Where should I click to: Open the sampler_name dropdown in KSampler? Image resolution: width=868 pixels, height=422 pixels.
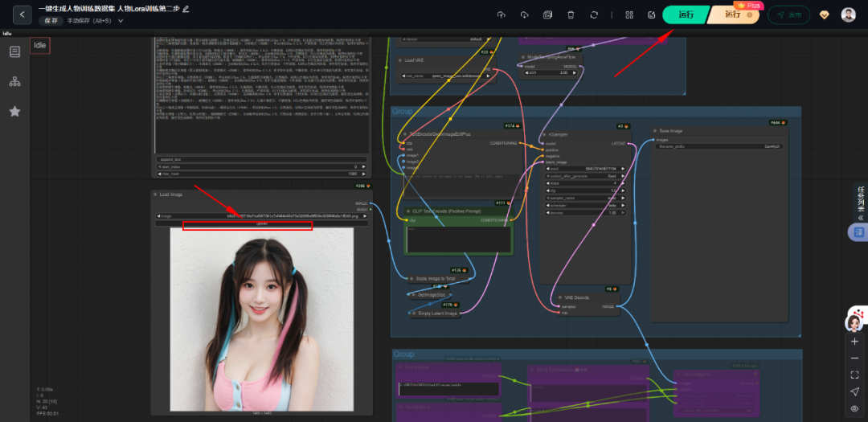click(x=586, y=198)
